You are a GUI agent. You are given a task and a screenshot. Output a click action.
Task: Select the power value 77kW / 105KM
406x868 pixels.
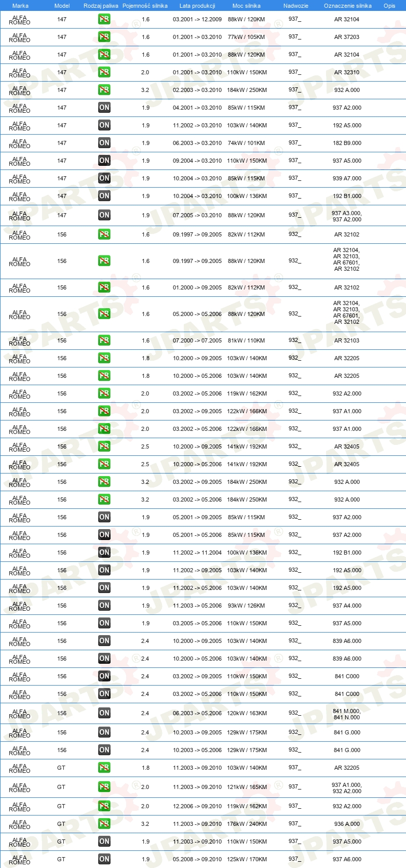tap(246, 37)
